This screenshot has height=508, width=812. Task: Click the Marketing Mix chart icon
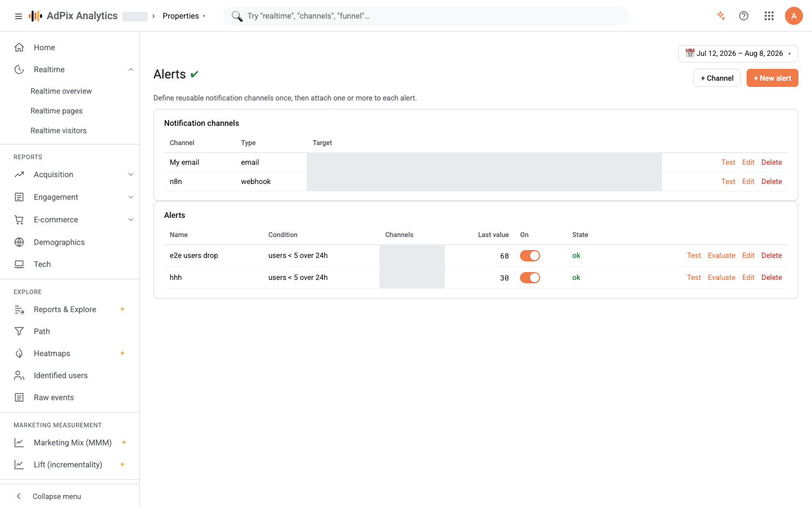click(x=19, y=443)
